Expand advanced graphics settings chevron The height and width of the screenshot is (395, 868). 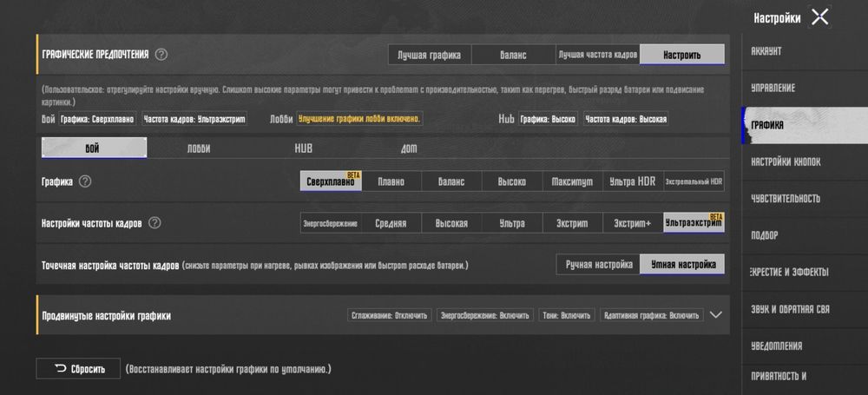(x=716, y=314)
